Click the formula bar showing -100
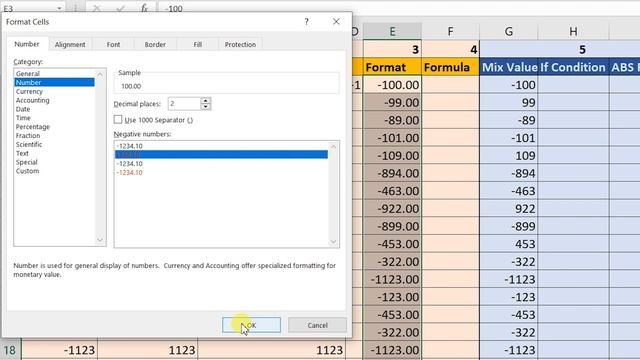This screenshot has height=360, width=640. [x=398, y=9]
